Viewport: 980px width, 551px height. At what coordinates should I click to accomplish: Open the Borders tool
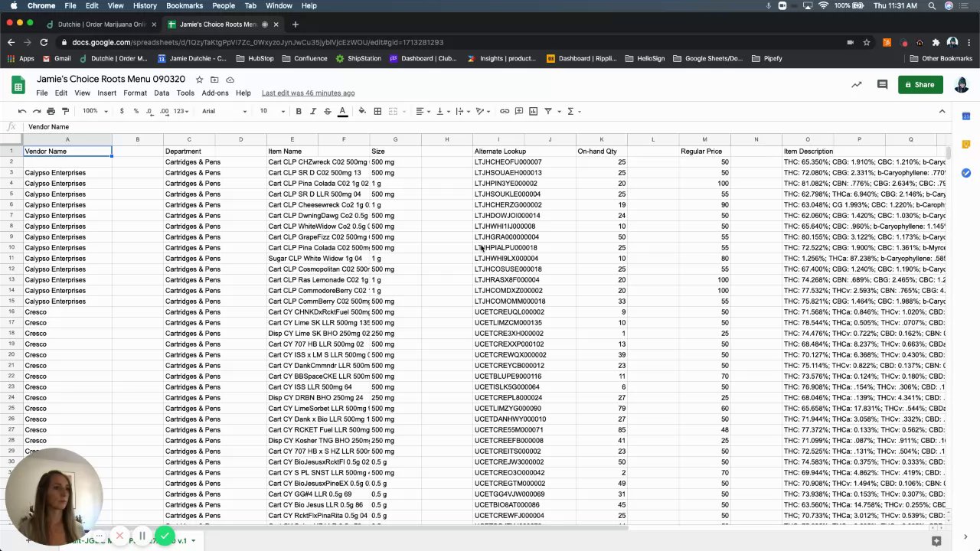[377, 111]
